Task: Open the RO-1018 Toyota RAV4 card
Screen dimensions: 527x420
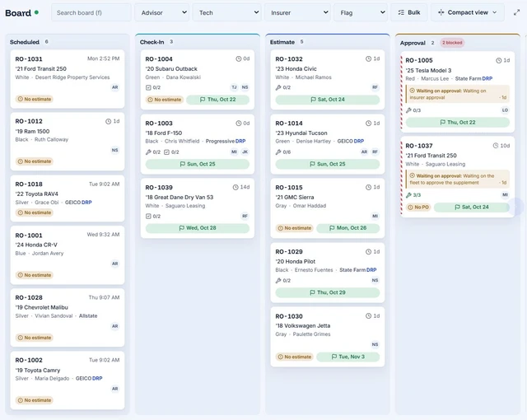Action: (x=68, y=198)
